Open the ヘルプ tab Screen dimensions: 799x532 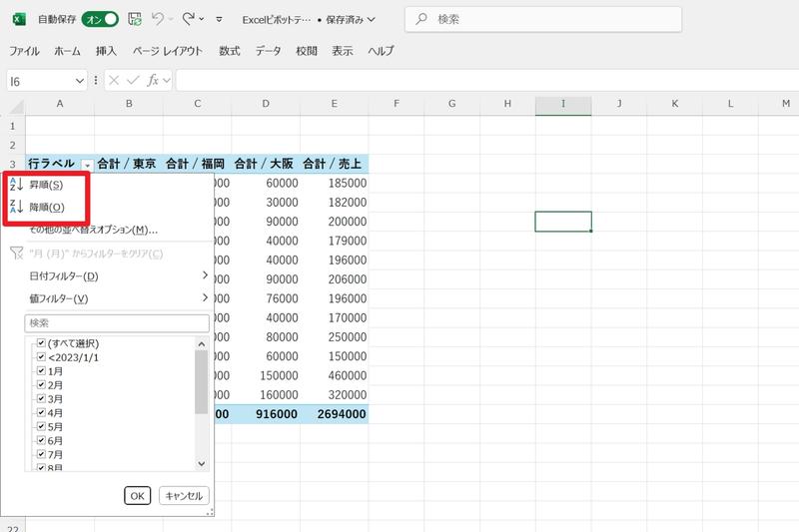point(382,51)
